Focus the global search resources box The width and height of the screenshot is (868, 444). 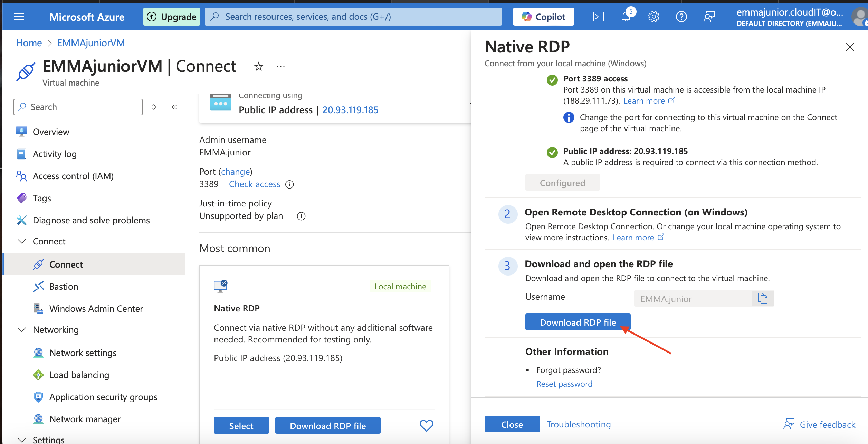click(353, 17)
